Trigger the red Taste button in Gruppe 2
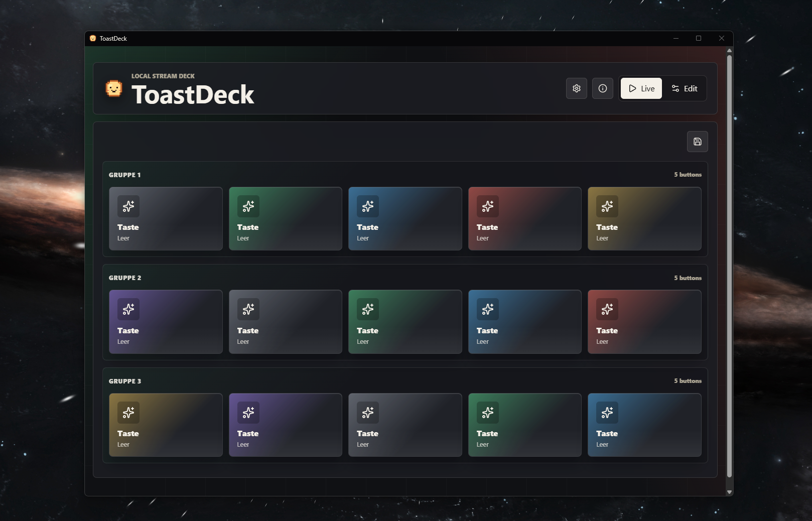The width and height of the screenshot is (812, 521). [x=644, y=322]
